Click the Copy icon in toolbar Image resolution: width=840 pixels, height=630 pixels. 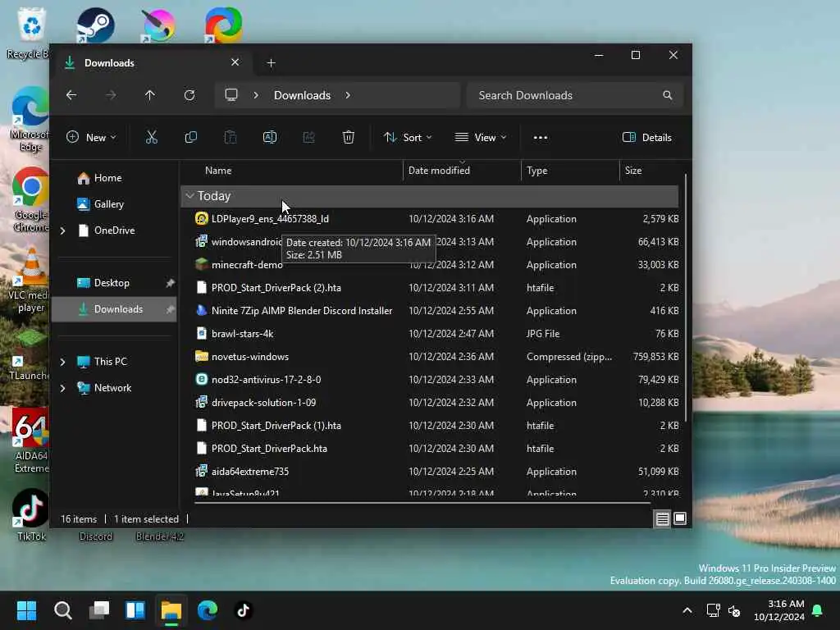click(190, 138)
